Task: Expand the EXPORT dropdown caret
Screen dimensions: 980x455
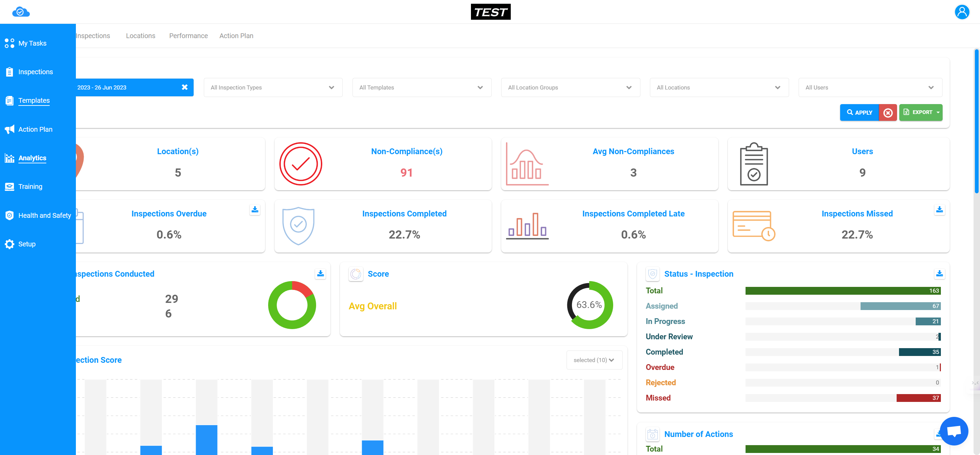Action: point(938,113)
